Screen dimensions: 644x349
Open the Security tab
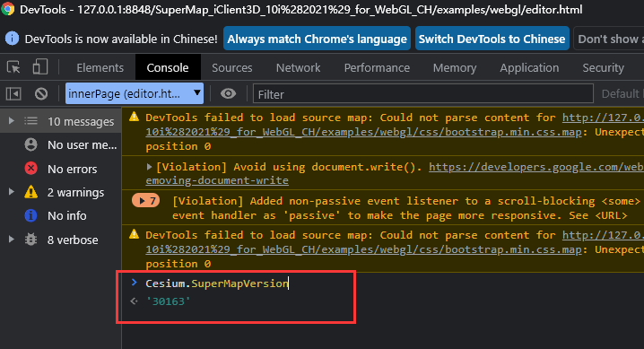tap(603, 67)
